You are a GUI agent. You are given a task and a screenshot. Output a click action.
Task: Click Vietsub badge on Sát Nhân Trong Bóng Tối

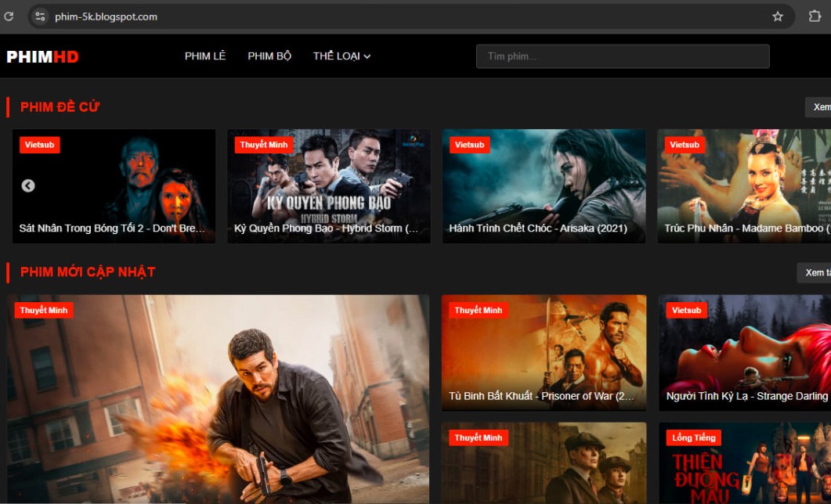pyautogui.click(x=40, y=145)
